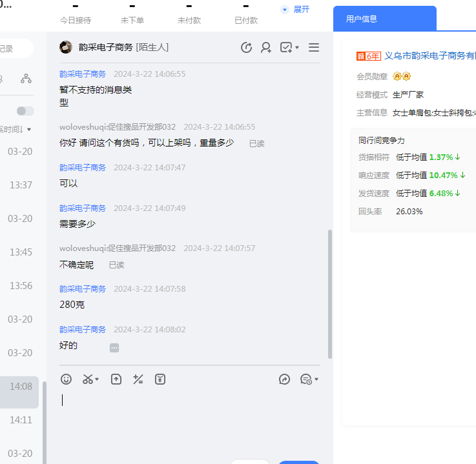Expand the 展开 stats dropdown
Viewport: 476px width, 464px height.
296,10
